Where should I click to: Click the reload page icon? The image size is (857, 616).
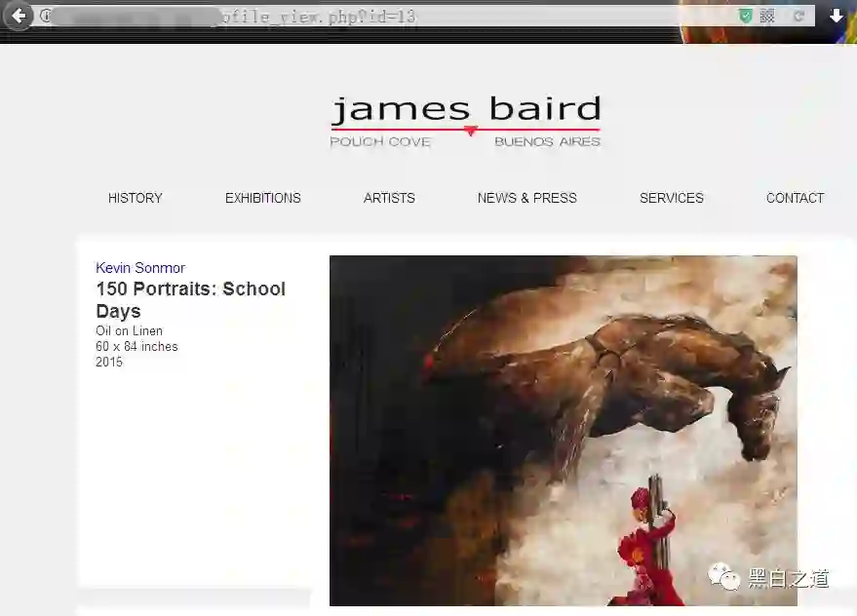(x=799, y=17)
